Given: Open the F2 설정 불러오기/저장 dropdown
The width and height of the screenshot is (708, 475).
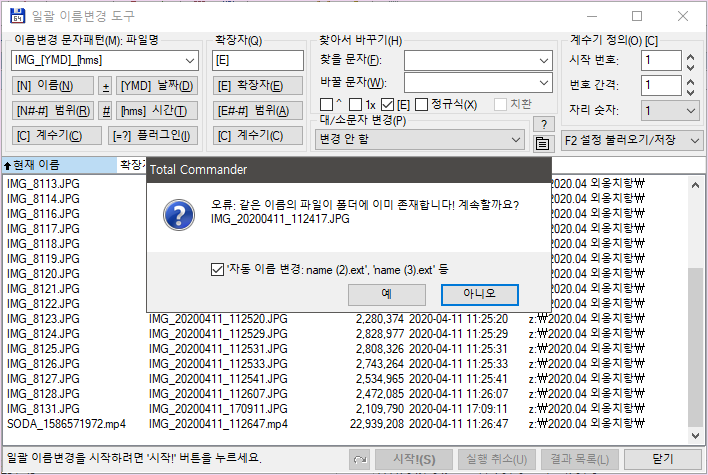Looking at the screenshot, I should point(694,140).
